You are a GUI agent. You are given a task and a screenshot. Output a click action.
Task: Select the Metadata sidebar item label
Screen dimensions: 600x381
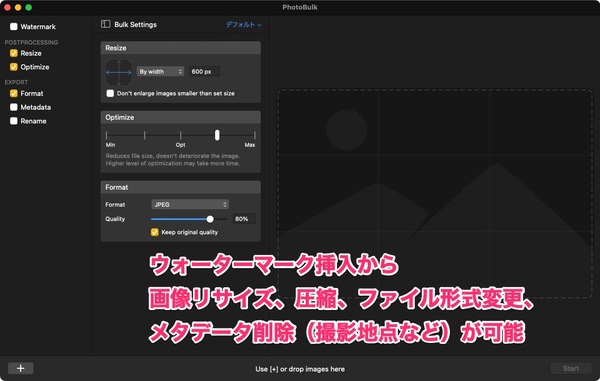[x=36, y=107]
